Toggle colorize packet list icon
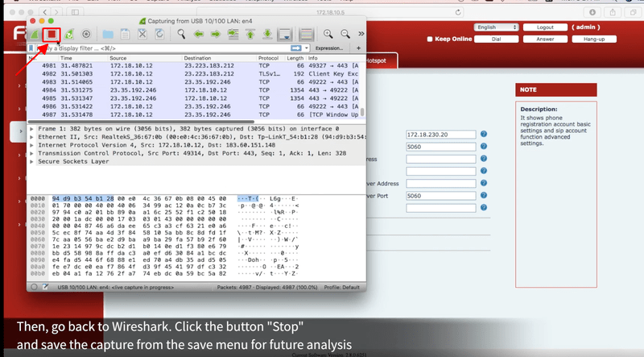This screenshot has height=357, width=644. point(306,35)
